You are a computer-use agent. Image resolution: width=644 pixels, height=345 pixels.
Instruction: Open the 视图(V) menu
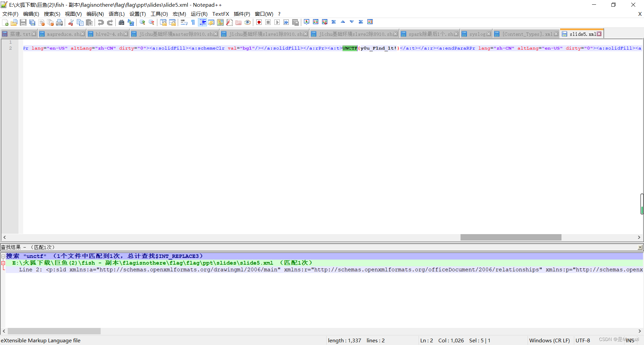pos(73,14)
